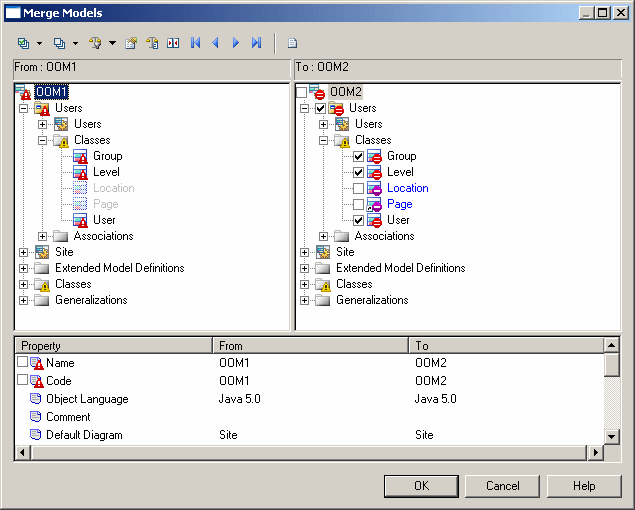This screenshot has height=510, width=635.
Task: Click To column header in property grid
Action: 507,346
